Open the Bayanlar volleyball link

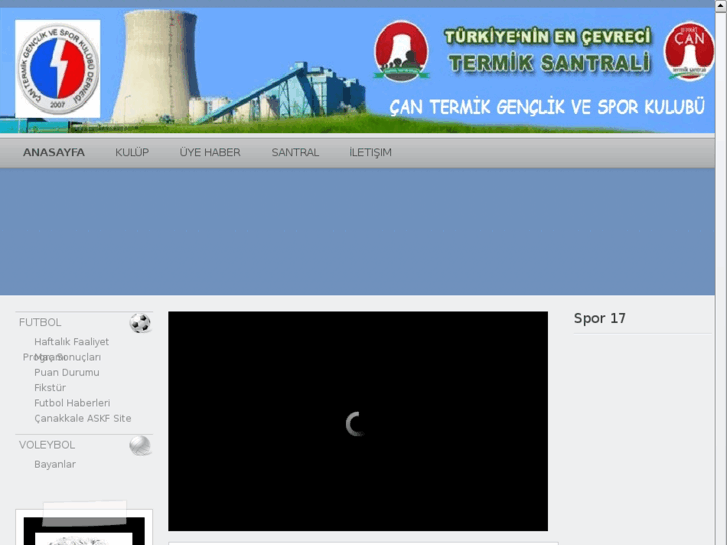coord(55,464)
